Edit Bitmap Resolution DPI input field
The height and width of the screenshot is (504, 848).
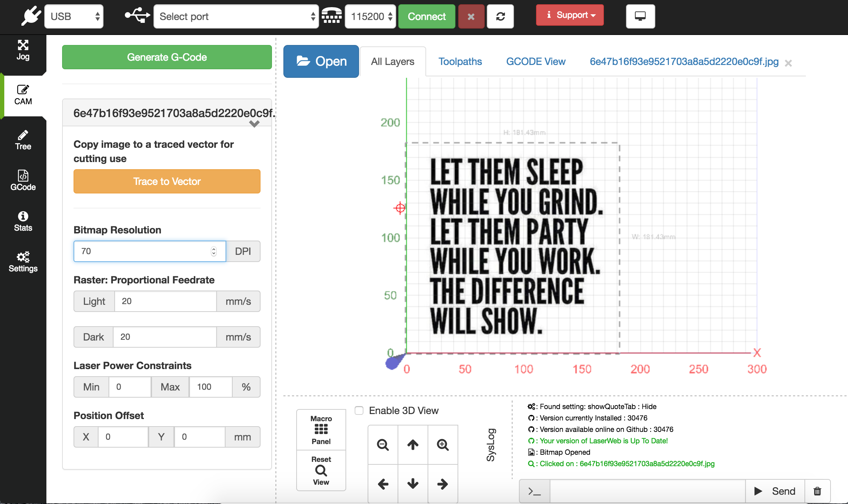tap(149, 251)
